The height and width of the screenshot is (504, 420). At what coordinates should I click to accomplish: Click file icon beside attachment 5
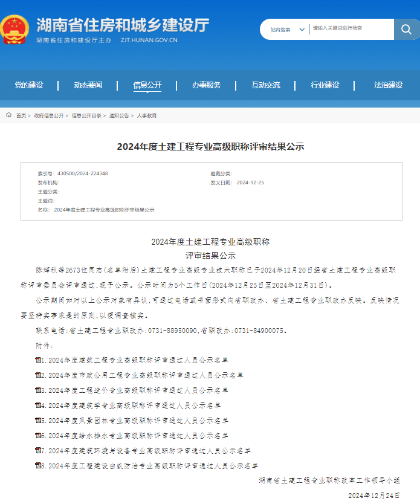39,421
